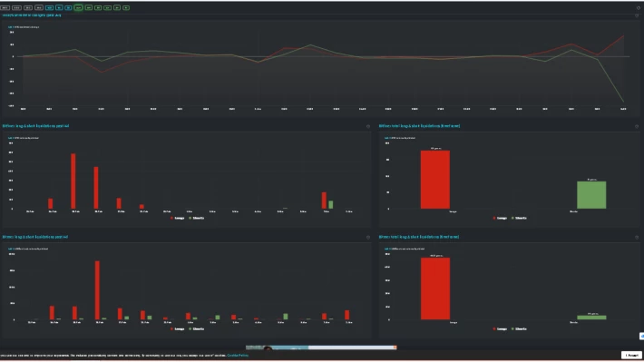The height and width of the screenshot is (362, 644).
Task: Toggle Shorts legend in Bitfinex total chart
Action: (x=519, y=218)
